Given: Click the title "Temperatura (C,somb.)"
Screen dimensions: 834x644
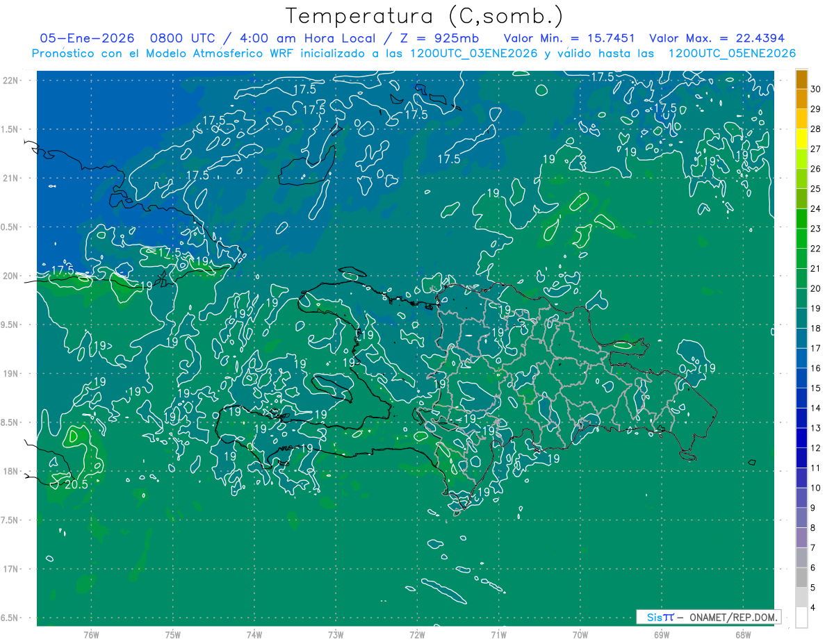Looking at the screenshot, I should (x=425, y=16).
